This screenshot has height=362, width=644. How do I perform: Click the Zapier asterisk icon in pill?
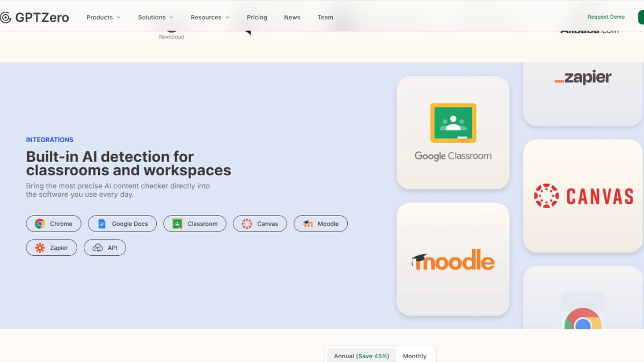40,248
